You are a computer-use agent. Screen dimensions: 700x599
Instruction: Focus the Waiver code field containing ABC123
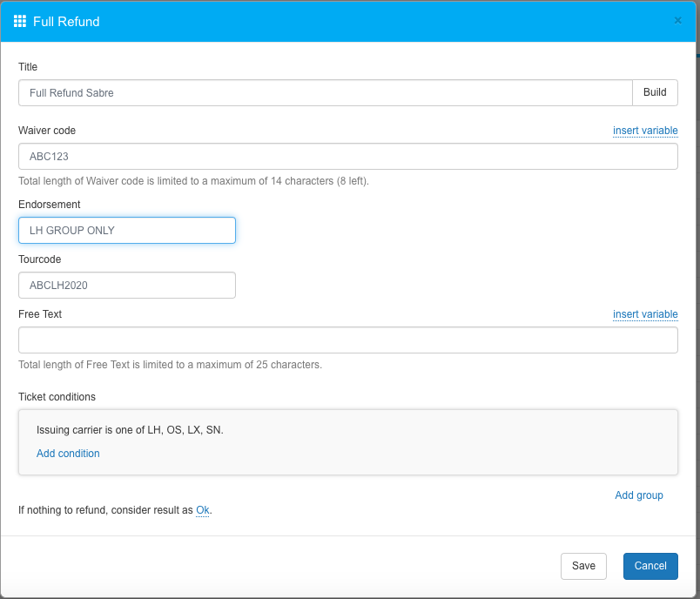pos(347,157)
